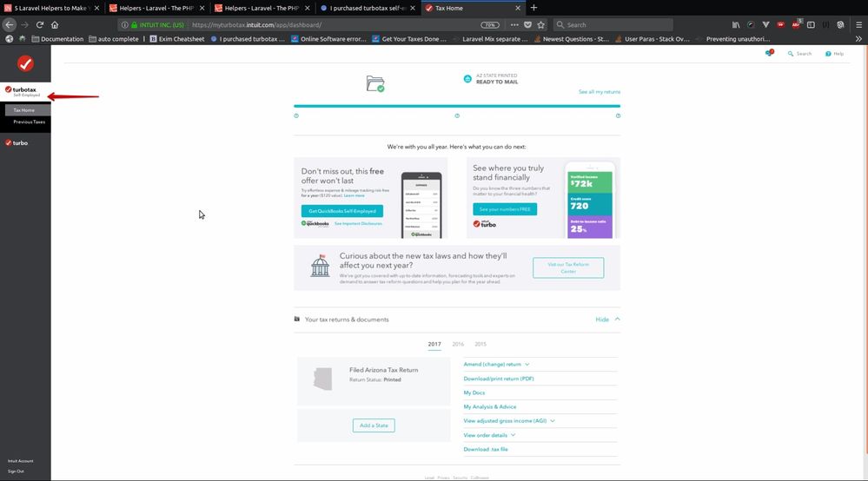Bookmark this page with the star icon
The height and width of the screenshot is (481, 868).
(x=540, y=24)
